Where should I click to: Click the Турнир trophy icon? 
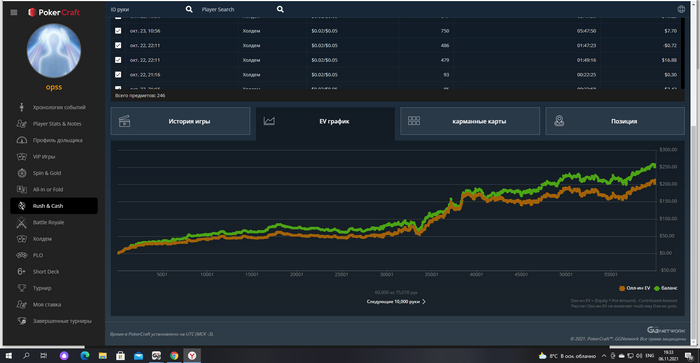[x=21, y=288]
